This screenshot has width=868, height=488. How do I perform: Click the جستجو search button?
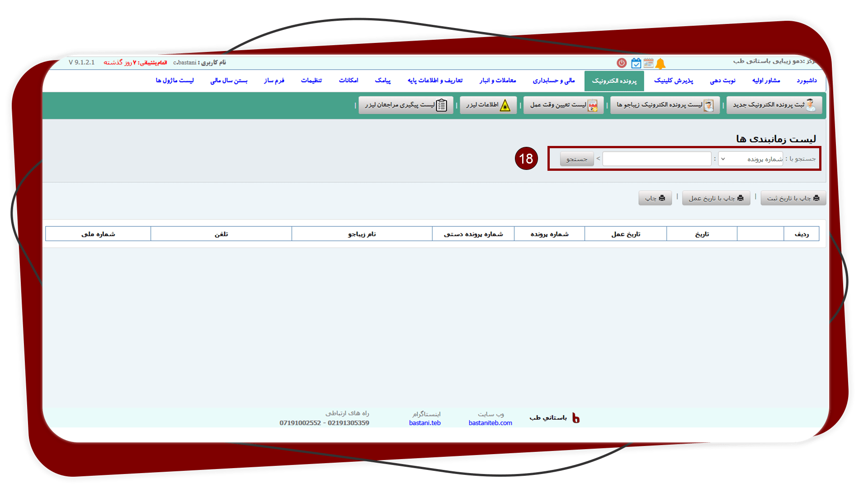pyautogui.click(x=577, y=159)
